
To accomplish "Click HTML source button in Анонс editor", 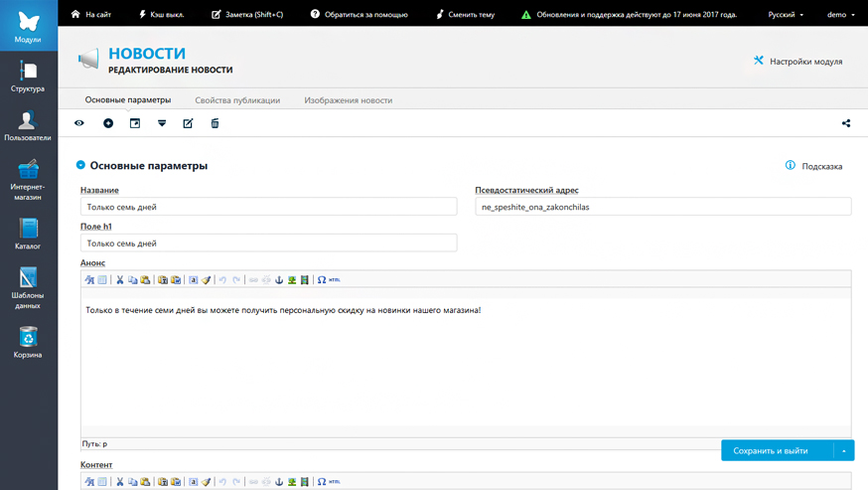I will (335, 280).
